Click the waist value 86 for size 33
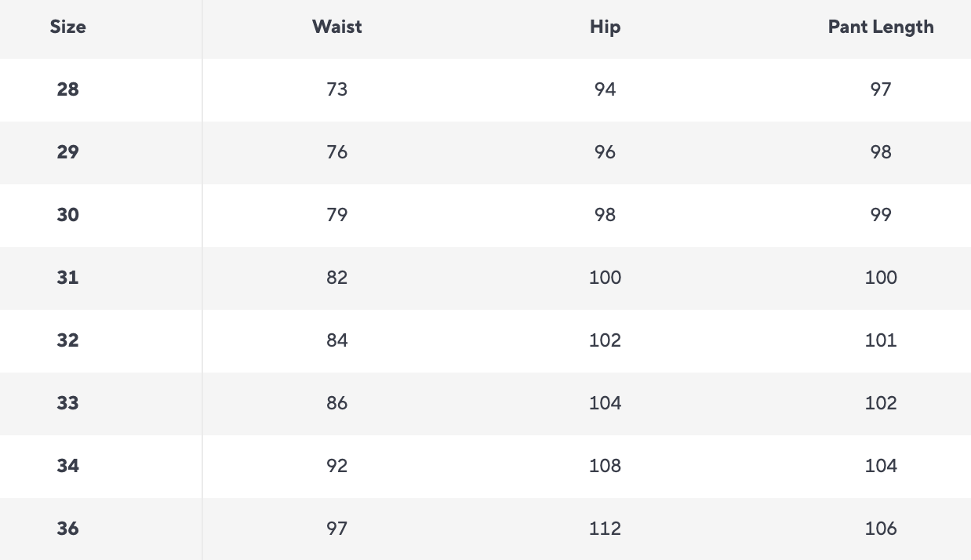This screenshot has width=971, height=560. 336,403
